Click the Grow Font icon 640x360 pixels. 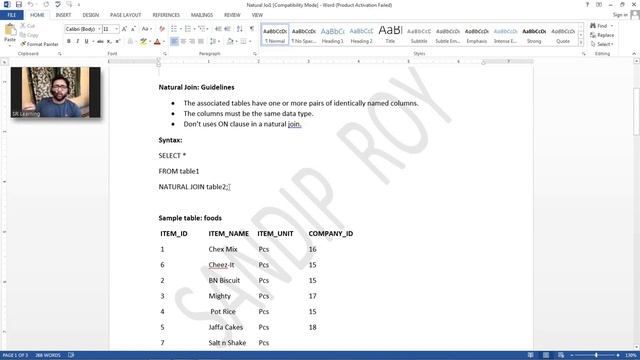(x=124, y=29)
